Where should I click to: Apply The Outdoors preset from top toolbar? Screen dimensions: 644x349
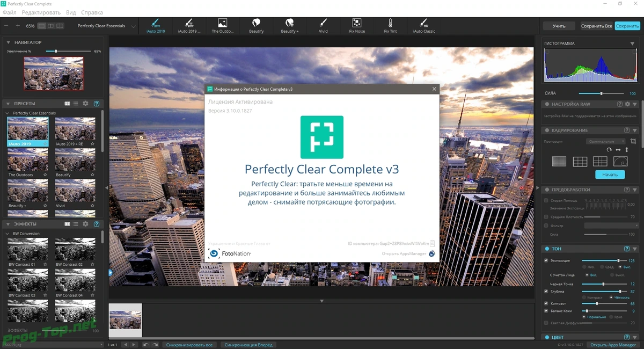point(222,25)
